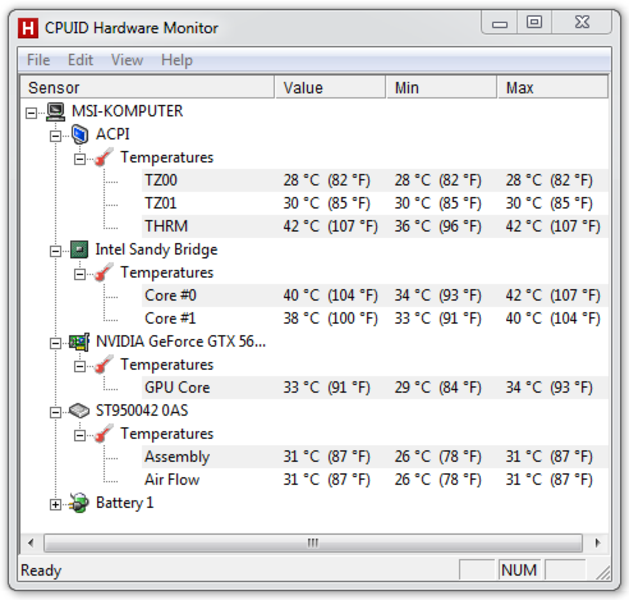Open the Help menu

[177, 60]
